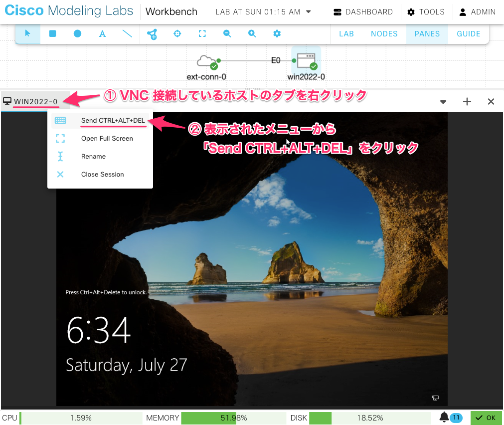Open the TOOLS menu
The width and height of the screenshot is (504, 425).
(426, 12)
